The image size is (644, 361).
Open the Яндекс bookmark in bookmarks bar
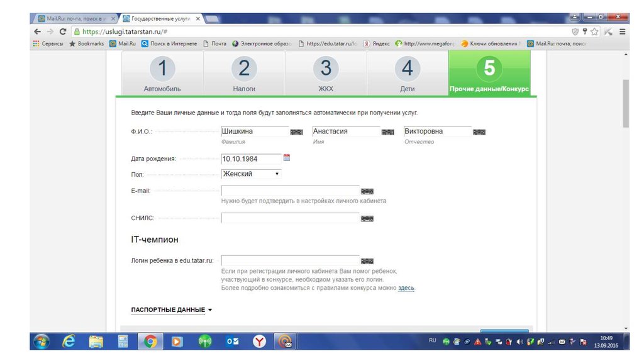377,43
